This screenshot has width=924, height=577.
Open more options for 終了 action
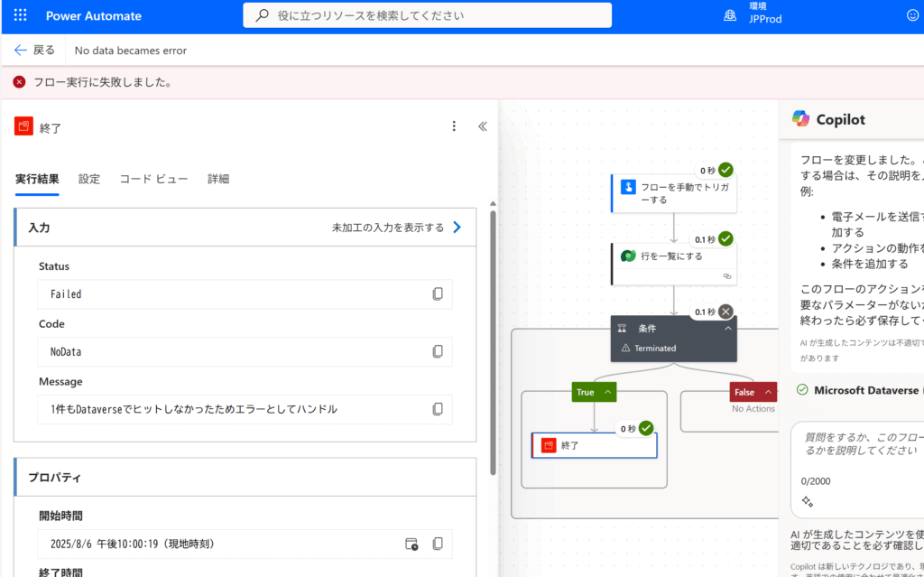454,126
